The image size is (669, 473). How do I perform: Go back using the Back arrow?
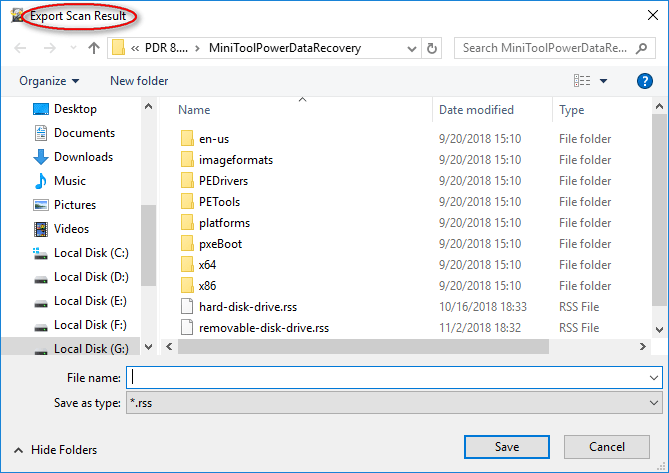click(20, 48)
